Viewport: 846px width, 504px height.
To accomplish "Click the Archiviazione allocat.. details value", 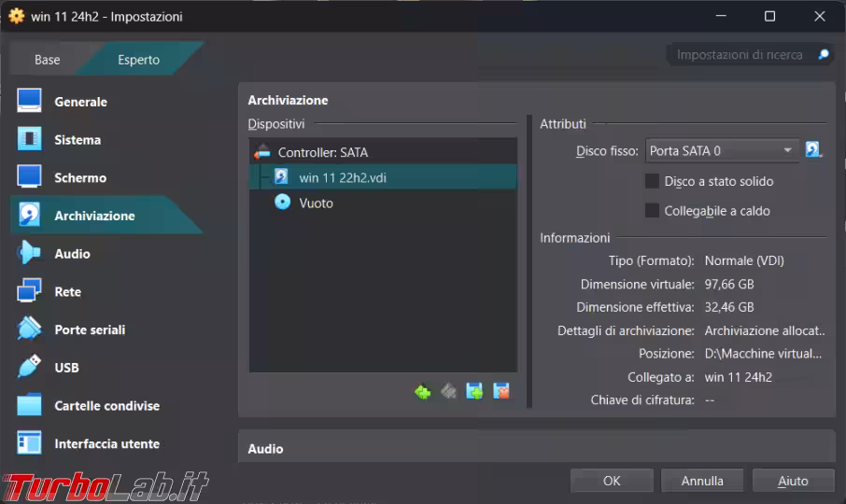I will pyautogui.click(x=765, y=330).
